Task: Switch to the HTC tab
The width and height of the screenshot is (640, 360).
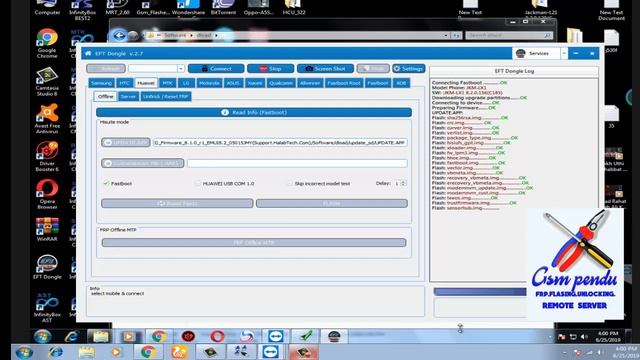Action: [x=124, y=83]
